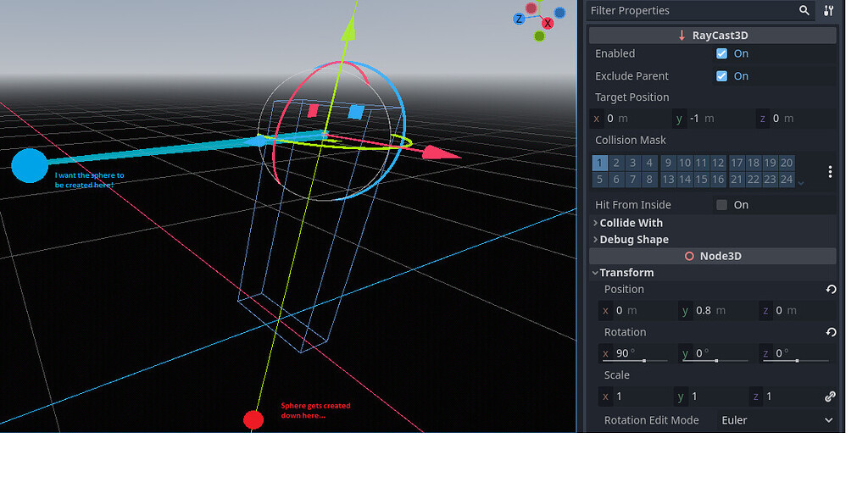Click the Z axis ball on viewport gizmo
868x488 pixels.
tap(518, 19)
